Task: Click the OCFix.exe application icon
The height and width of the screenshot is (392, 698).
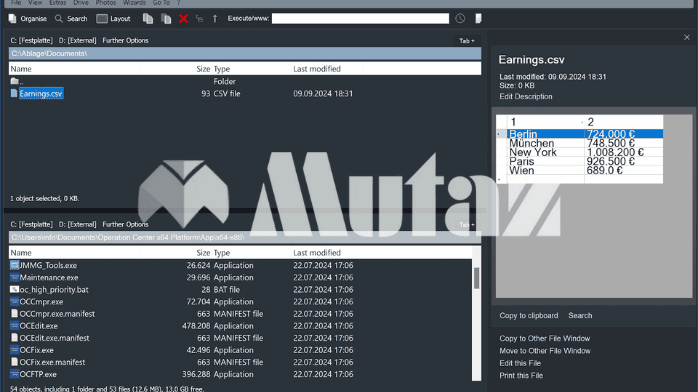Action: 14,350
